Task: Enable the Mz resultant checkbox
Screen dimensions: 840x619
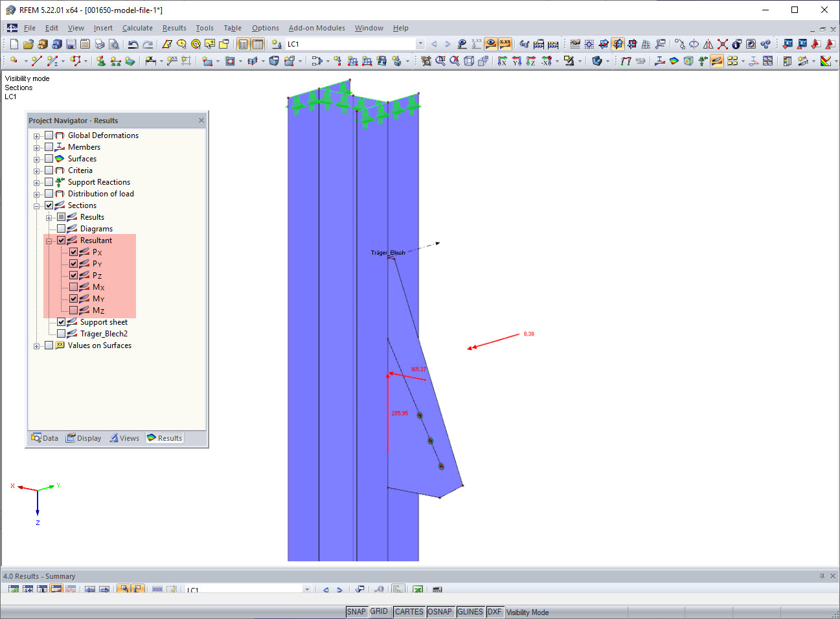Action: tap(73, 310)
